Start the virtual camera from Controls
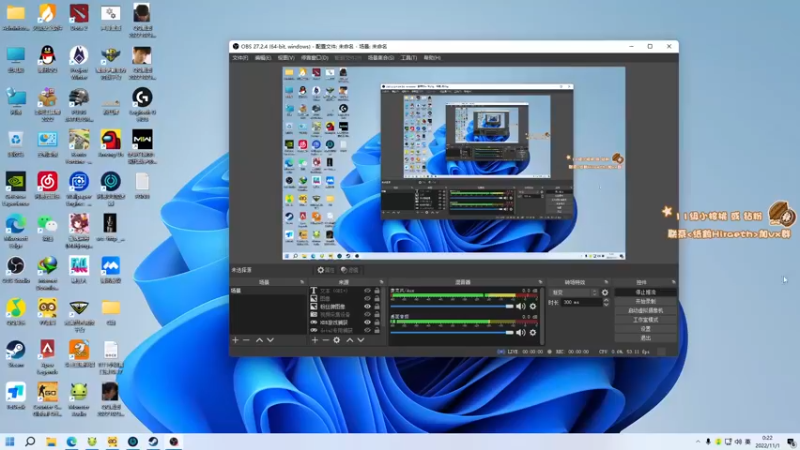800x450 pixels. 645,311
